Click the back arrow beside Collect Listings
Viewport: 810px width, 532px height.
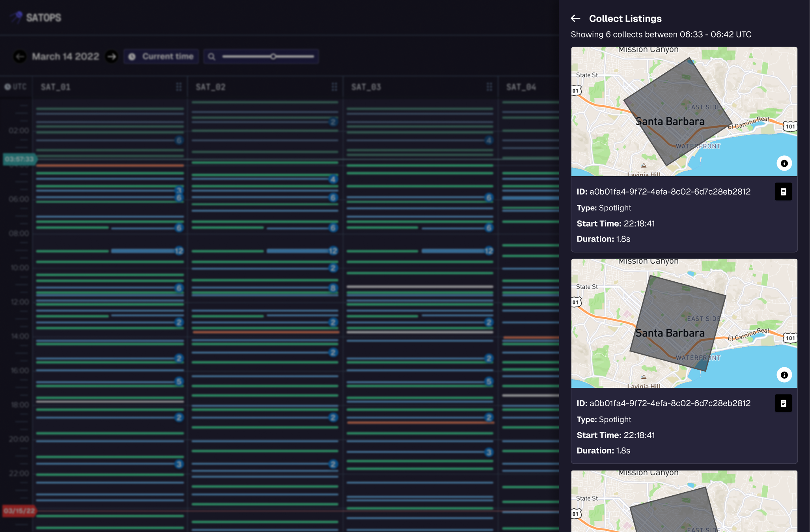[x=575, y=19]
